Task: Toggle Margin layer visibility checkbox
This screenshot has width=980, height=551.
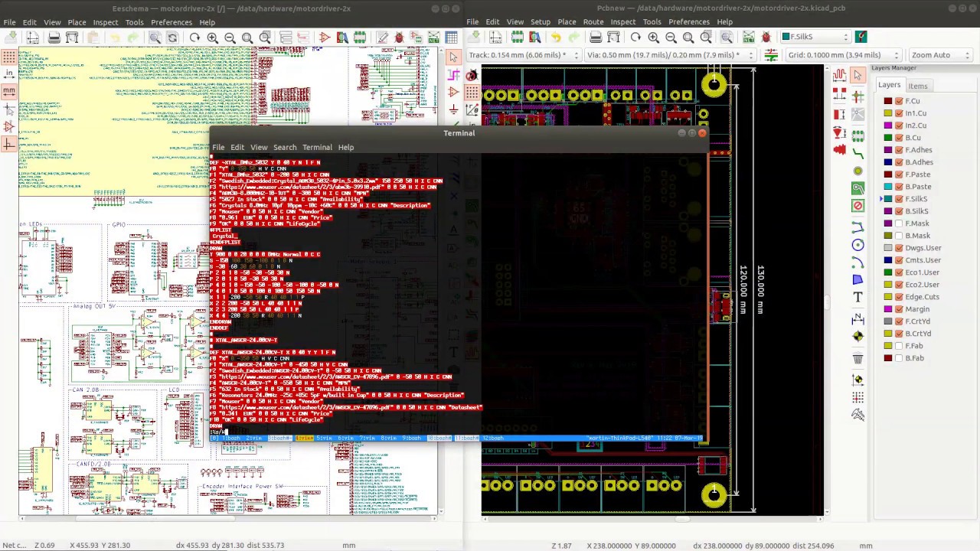Action: (x=899, y=309)
